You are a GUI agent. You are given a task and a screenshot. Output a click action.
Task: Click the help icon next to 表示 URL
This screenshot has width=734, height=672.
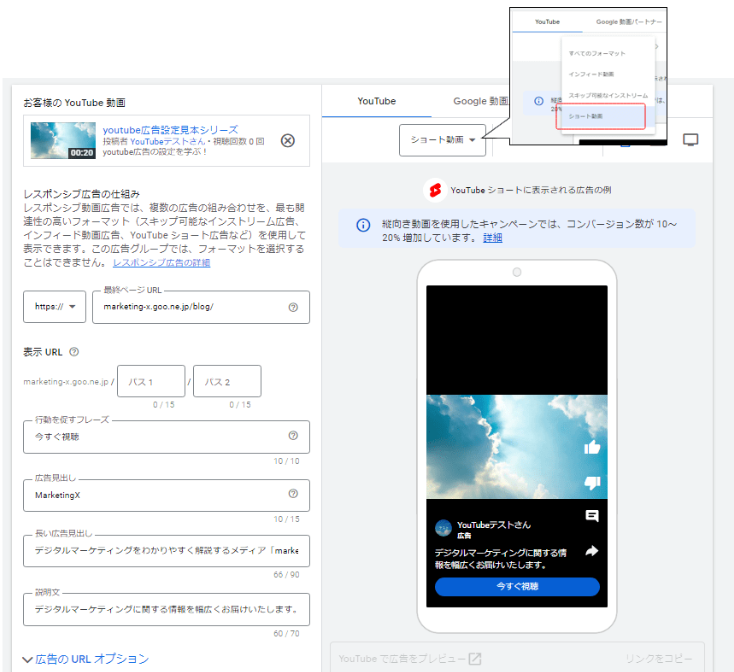click(x=74, y=352)
